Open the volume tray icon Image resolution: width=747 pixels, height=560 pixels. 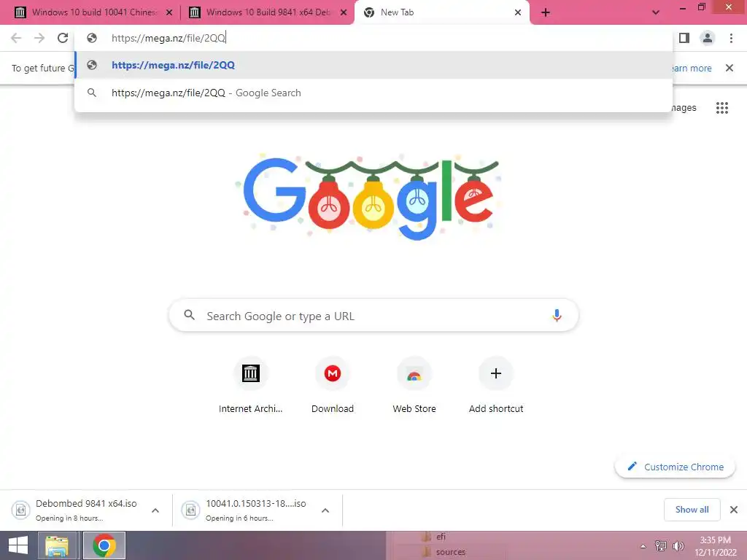coord(678,545)
